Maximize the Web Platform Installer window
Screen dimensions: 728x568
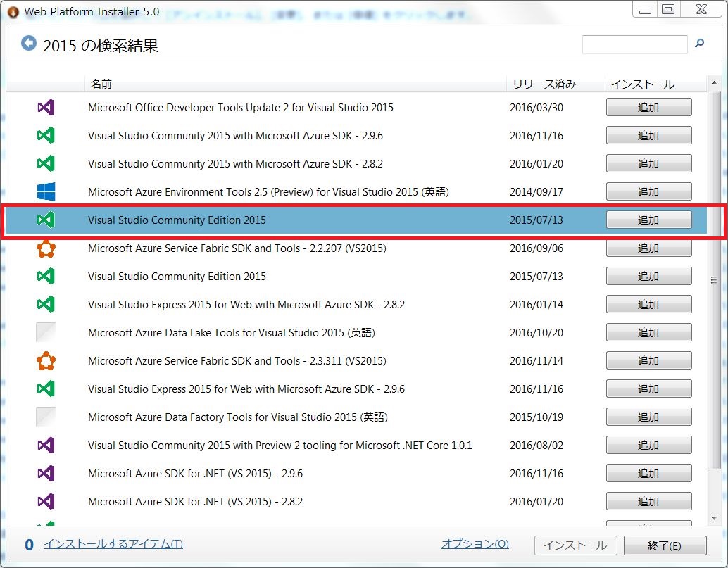pos(668,10)
